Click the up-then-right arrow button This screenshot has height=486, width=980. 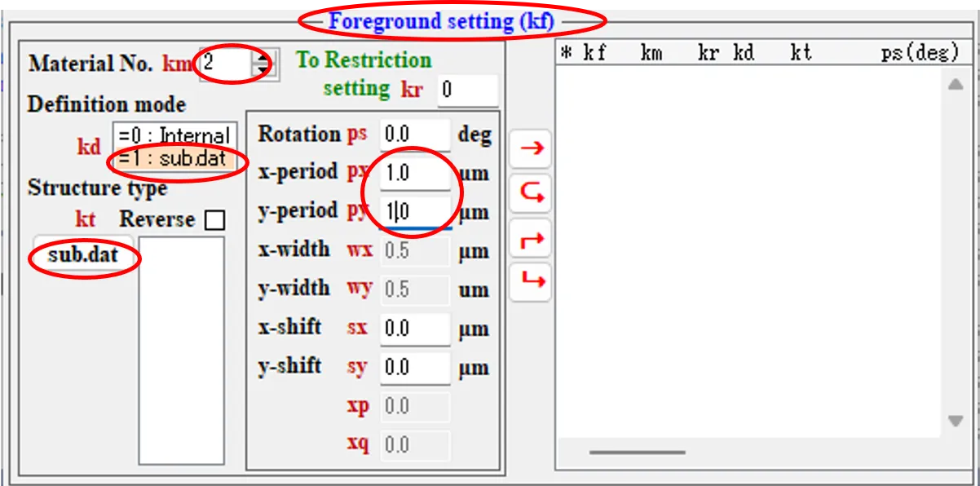(x=531, y=238)
